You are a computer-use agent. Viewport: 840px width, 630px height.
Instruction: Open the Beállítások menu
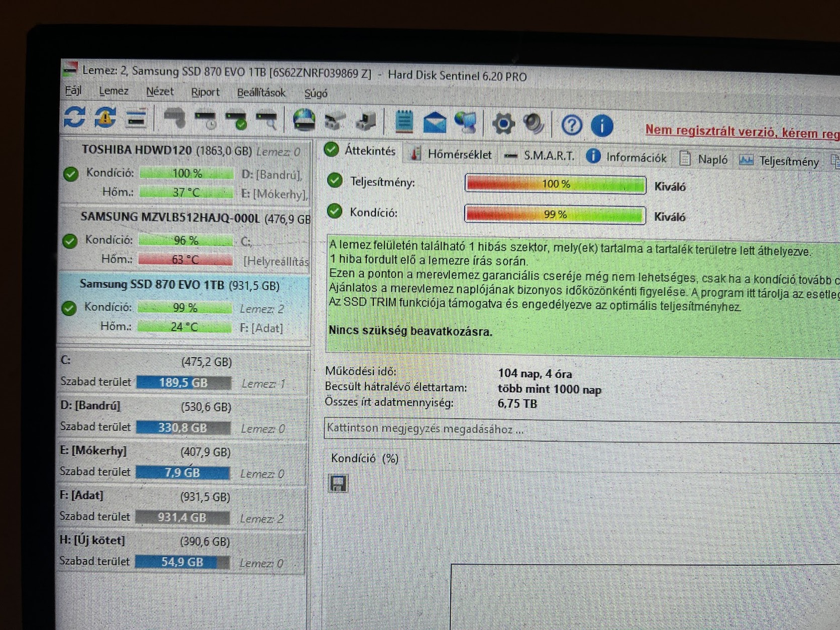[x=261, y=92]
